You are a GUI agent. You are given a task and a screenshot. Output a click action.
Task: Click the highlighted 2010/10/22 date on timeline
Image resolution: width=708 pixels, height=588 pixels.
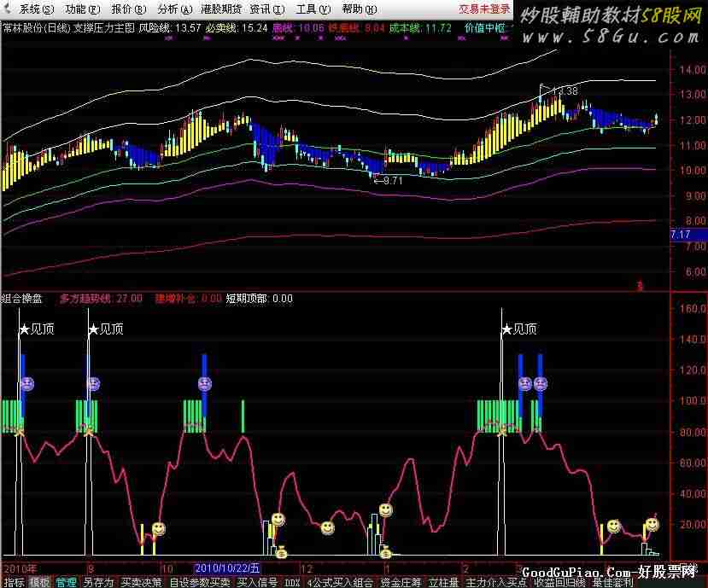[225, 568]
